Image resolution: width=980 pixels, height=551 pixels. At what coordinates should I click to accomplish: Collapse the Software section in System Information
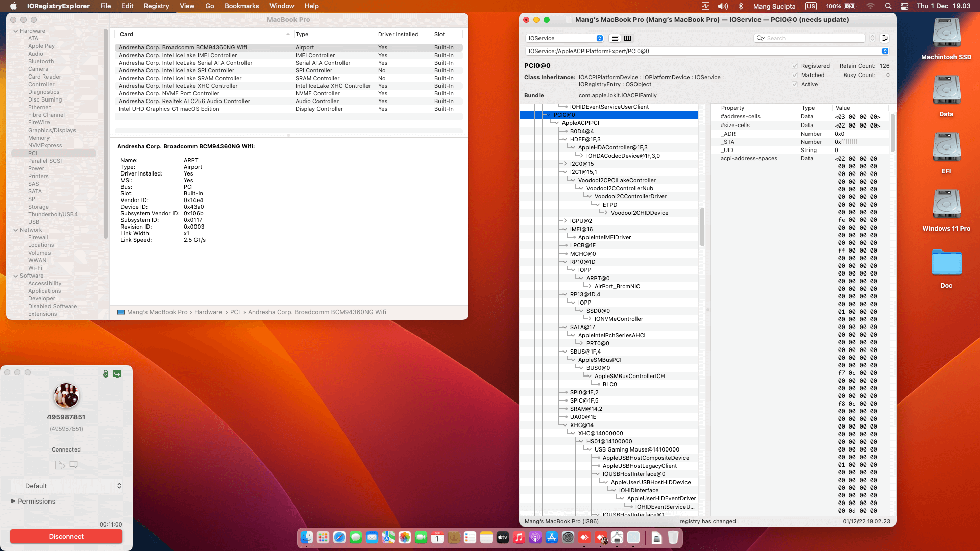point(16,276)
